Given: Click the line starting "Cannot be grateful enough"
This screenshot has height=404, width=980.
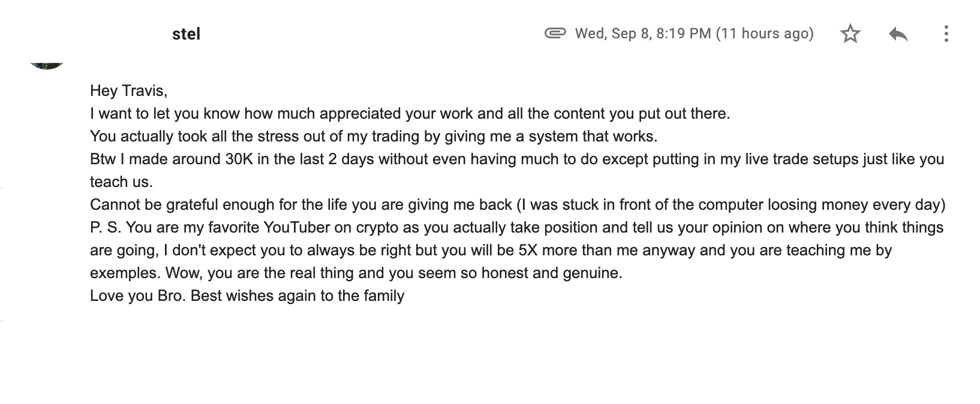Looking at the screenshot, I should pos(518,205).
